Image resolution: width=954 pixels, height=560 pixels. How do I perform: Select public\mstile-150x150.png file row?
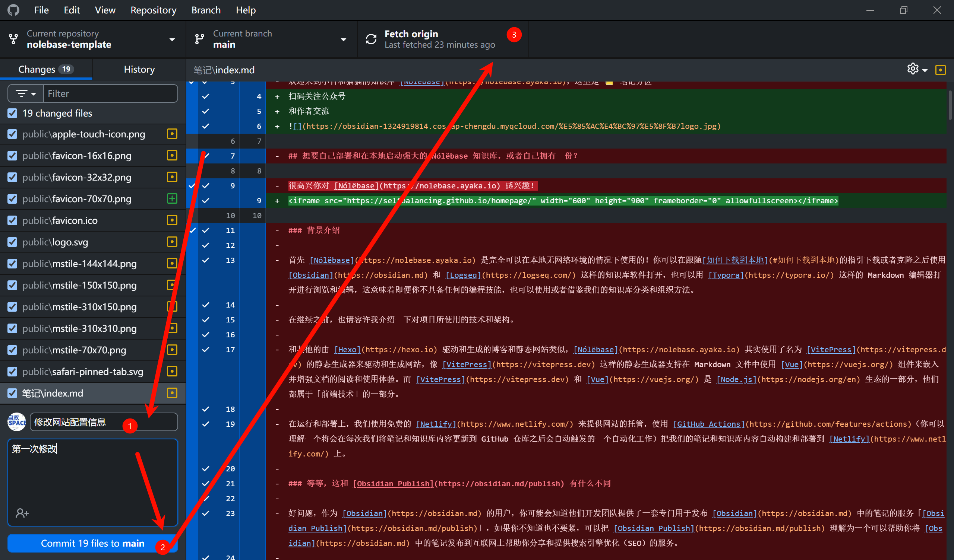click(x=92, y=285)
